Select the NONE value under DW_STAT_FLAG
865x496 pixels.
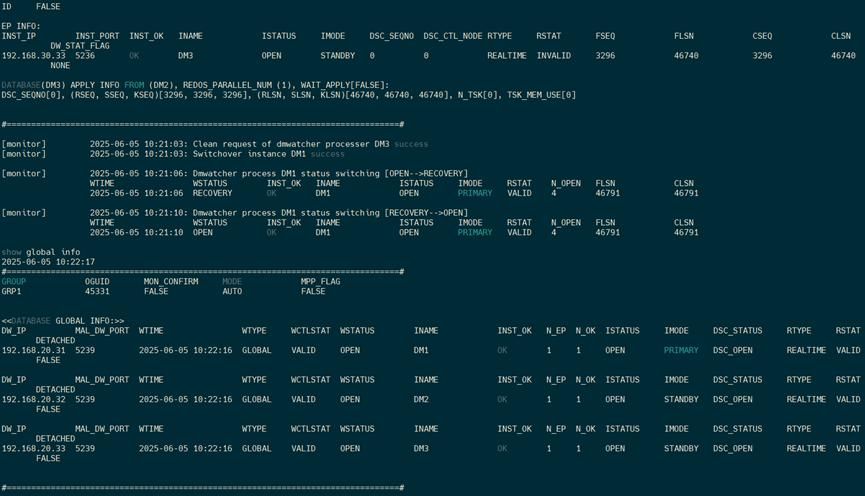click(x=60, y=66)
